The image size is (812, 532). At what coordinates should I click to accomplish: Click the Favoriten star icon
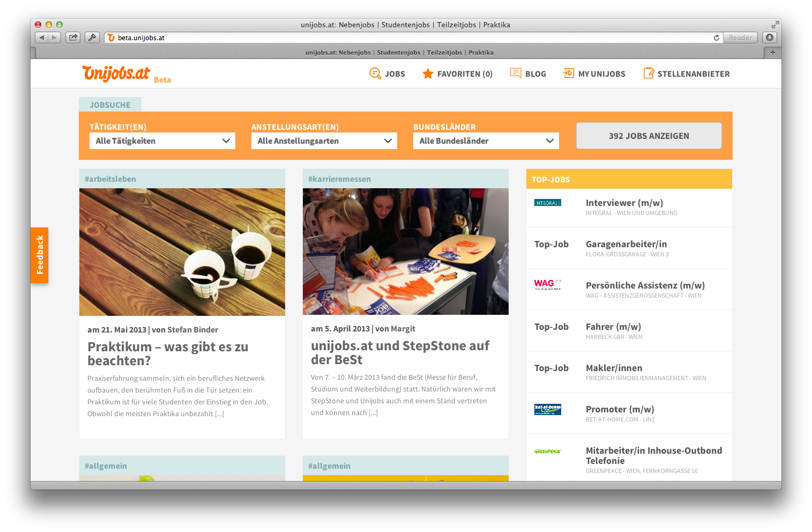coord(428,73)
